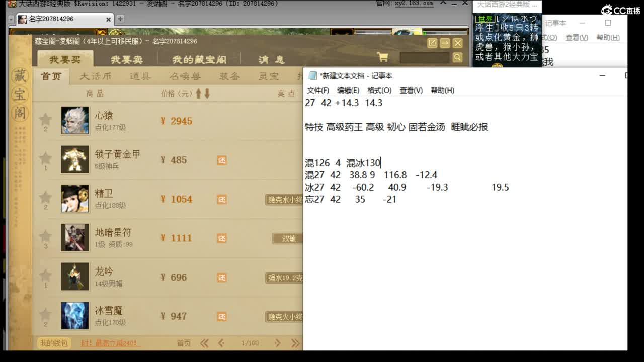Screen dimensions: 644x362
Task: Open the shopping cart icon in 藏宝阁
Action: (x=382, y=57)
